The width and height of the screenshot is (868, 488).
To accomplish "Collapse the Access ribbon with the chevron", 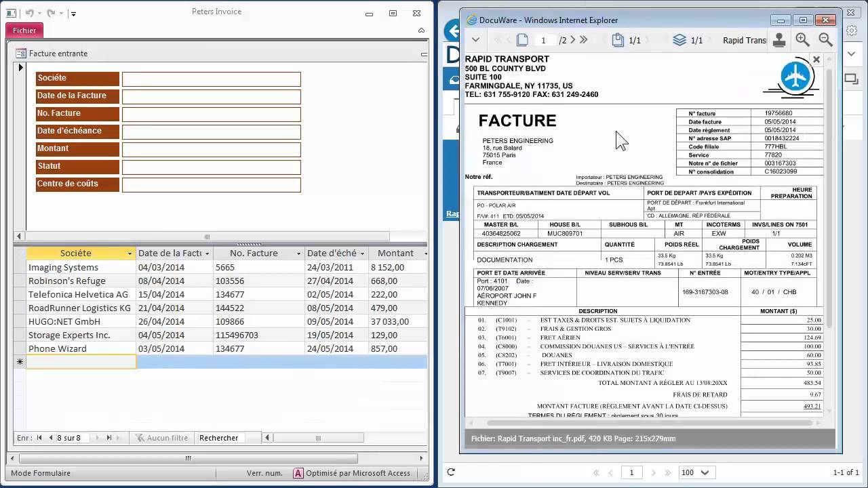I will click(421, 30).
